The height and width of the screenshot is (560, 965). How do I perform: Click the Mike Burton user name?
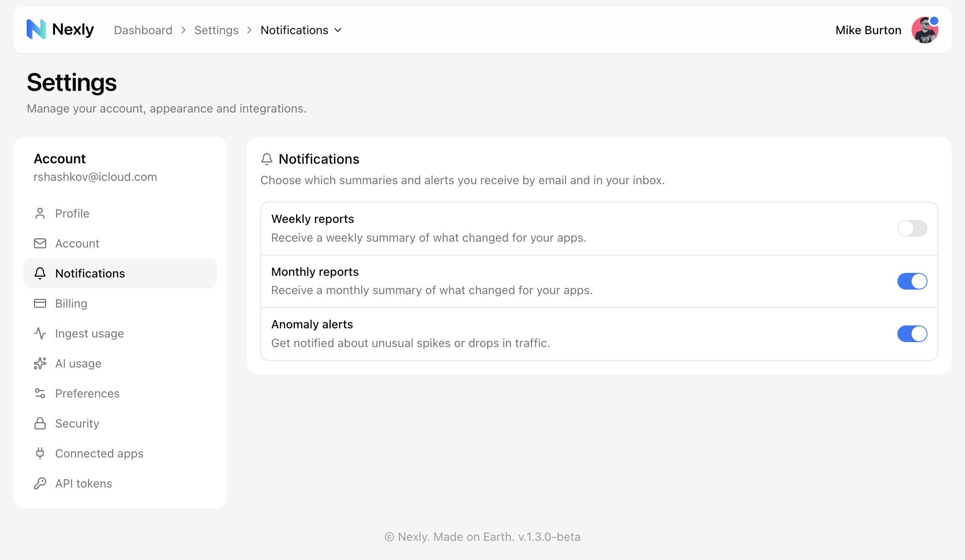(x=868, y=30)
